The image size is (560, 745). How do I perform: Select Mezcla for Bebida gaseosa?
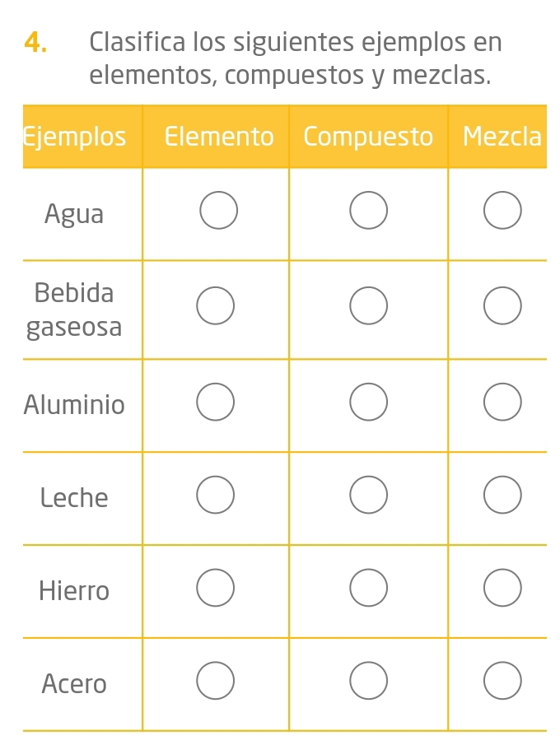502,308
